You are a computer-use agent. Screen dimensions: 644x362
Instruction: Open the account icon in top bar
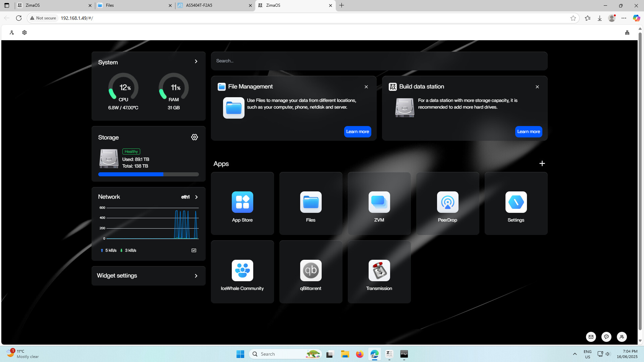12,33
